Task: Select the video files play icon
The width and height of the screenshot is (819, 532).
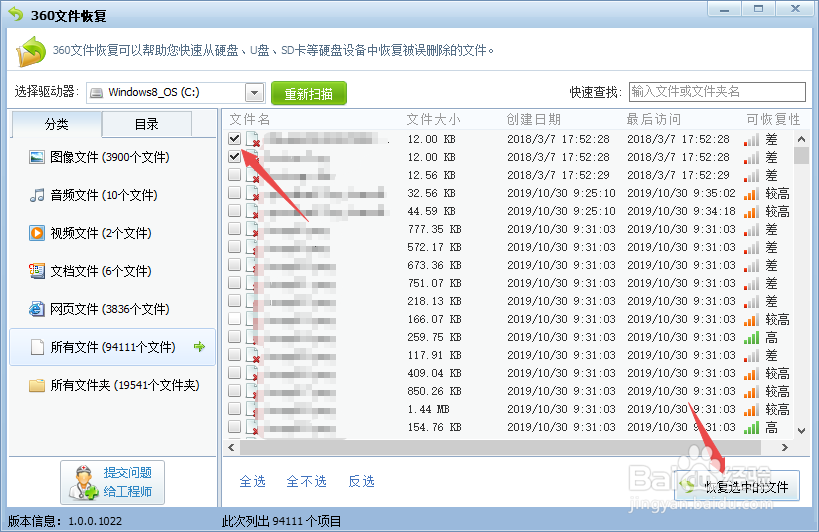Action: (37, 233)
